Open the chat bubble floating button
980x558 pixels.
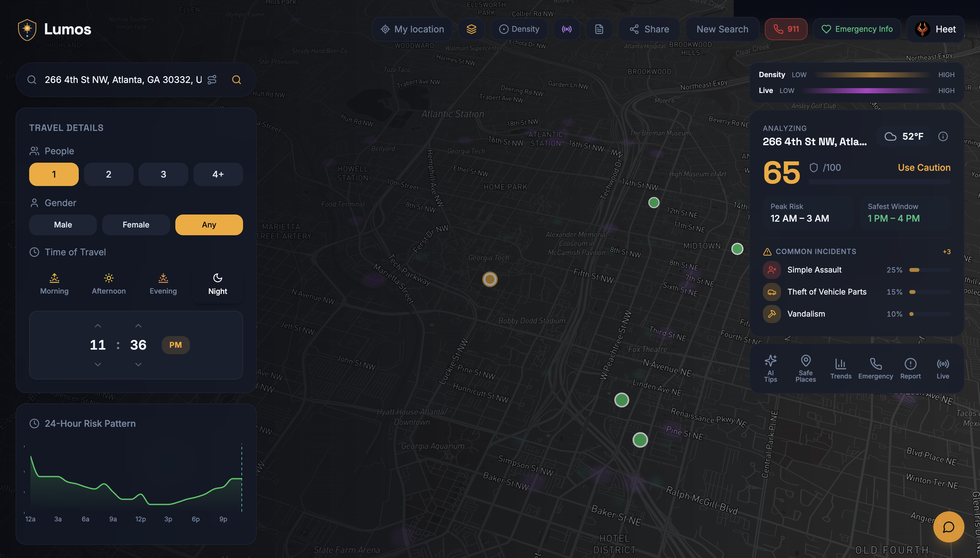[948, 527]
